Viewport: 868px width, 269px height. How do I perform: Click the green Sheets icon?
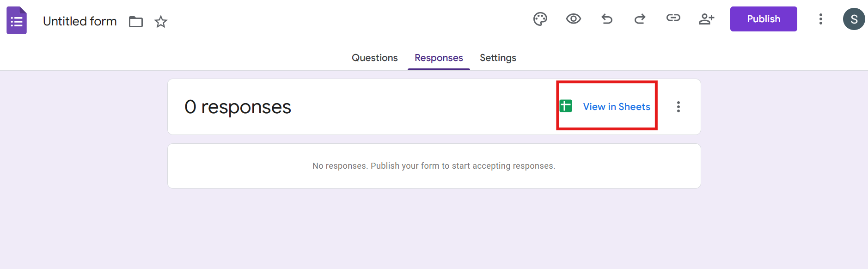[566, 106]
